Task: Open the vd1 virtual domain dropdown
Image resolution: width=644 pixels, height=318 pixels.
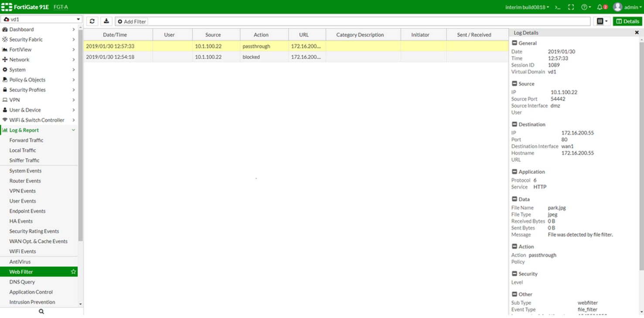Action: pos(41,19)
